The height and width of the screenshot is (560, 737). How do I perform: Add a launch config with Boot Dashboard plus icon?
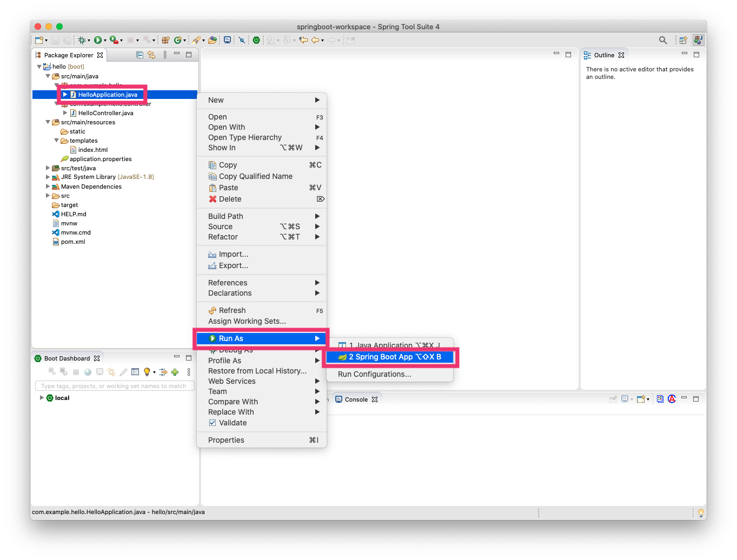(x=175, y=372)
